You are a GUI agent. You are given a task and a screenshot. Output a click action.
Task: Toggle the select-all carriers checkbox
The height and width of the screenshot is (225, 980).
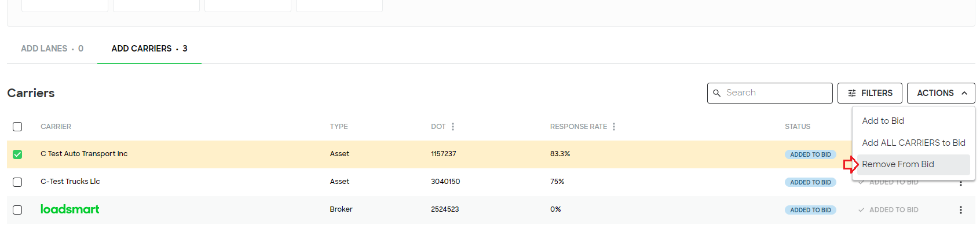tap(17, 127)
